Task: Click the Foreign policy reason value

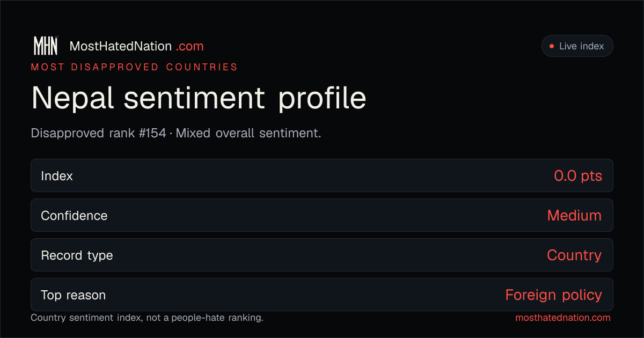Action: click(553, 295)
